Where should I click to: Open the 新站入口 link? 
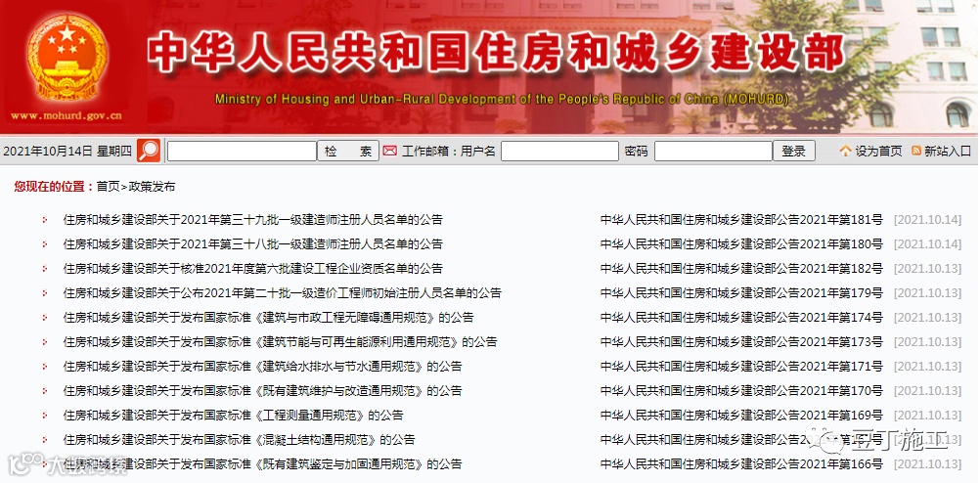point(948,152)
